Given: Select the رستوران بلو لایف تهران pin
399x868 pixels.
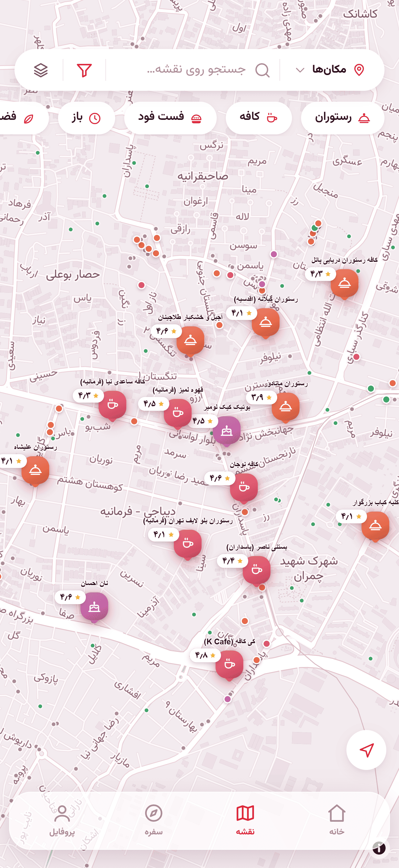Looking at the screenshot, I should [188, 544].
